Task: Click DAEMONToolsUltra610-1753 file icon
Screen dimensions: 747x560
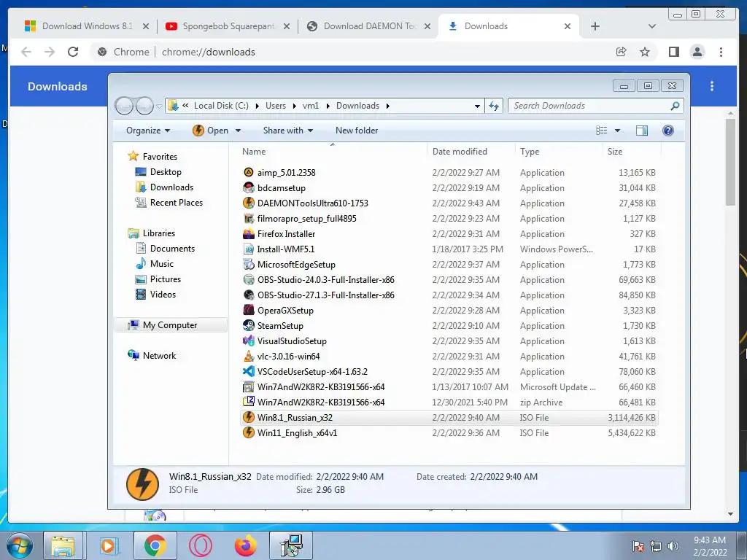Action: [248, 203]
